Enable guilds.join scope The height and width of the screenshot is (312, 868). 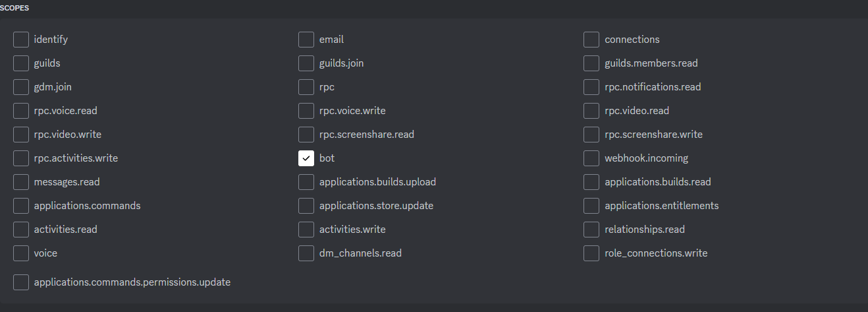tap(306, 63)
